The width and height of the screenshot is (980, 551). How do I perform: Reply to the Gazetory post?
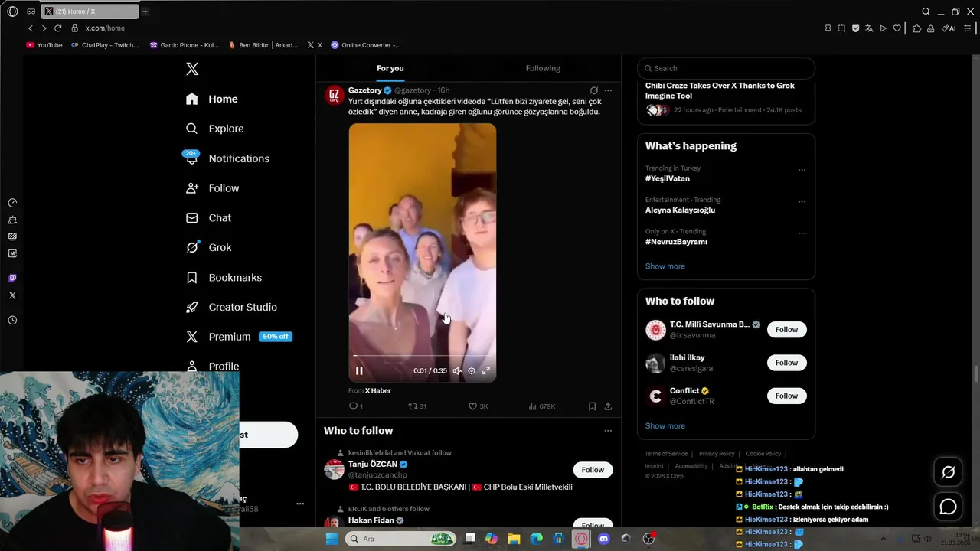356,406
